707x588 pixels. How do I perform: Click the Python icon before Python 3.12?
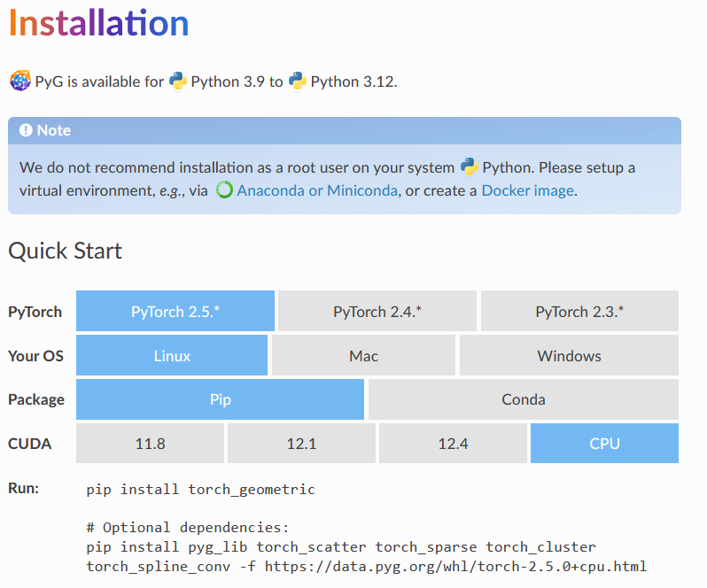(298, 81)
